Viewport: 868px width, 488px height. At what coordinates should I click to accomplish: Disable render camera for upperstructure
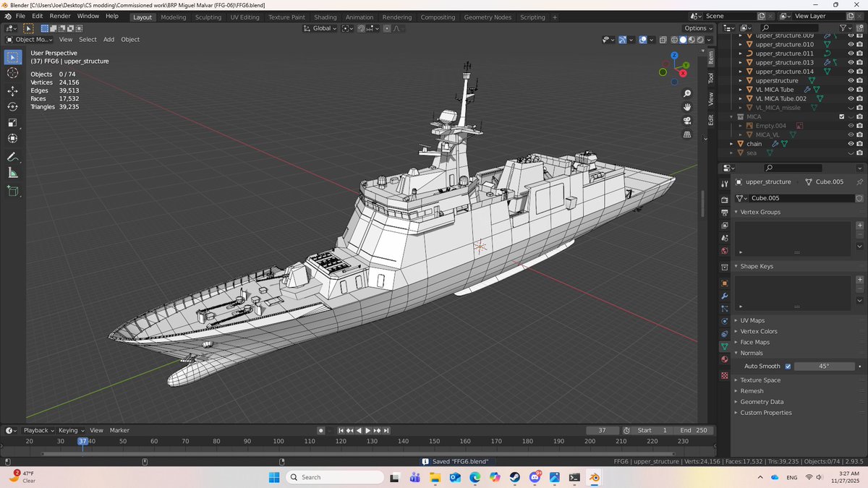[x=860, y=80]
